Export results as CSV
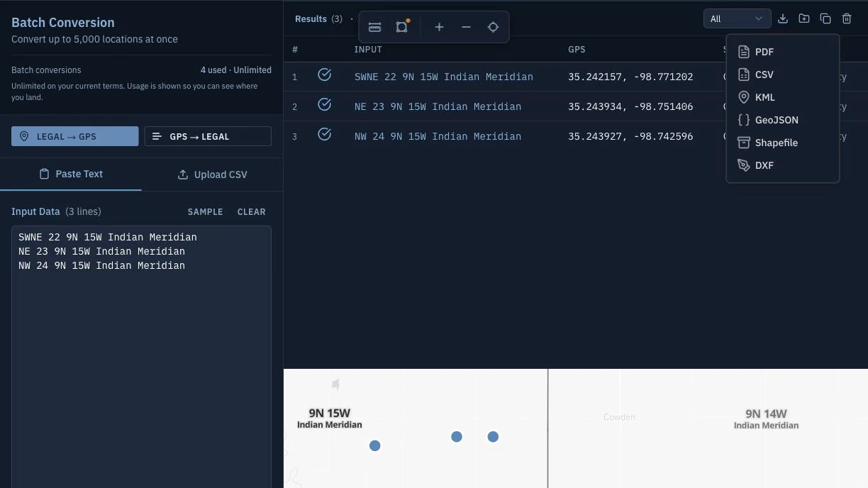The width and height of the screenshot is (868, 488). click(x=783, y=74)
